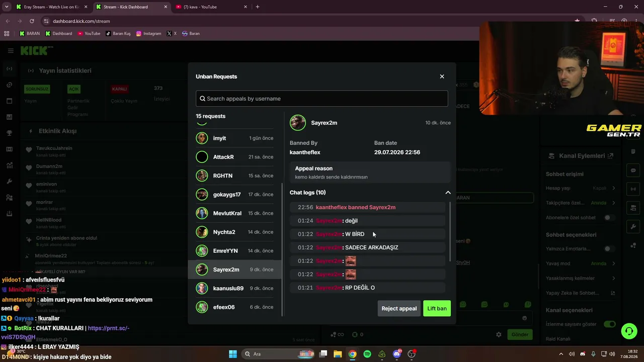Expand Yasaklanmış kelimeler setting
Viewport: 644px width, 362px height.
tap(614, 278)
